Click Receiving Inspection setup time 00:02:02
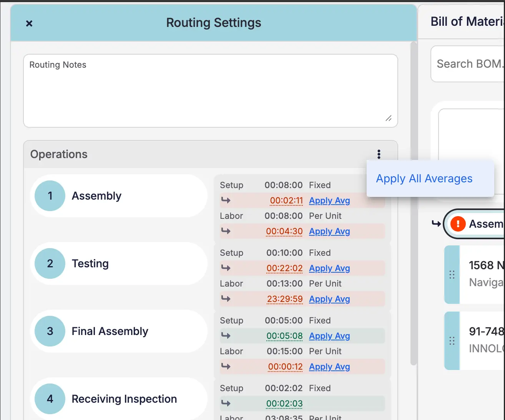This screenshot has height=420, width=505. 284,388
